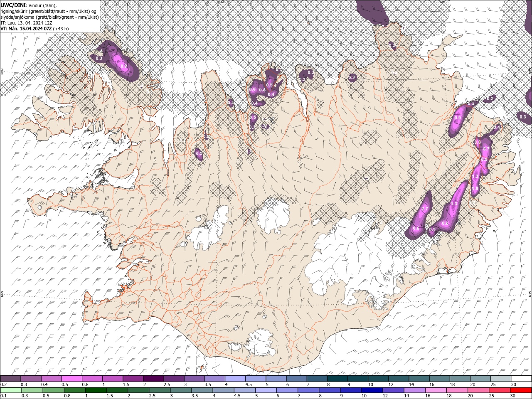Viewport: 532px width, 399px height.
Task: Click the 'Vindur (10m)' header label
Action: click(42, 5)
